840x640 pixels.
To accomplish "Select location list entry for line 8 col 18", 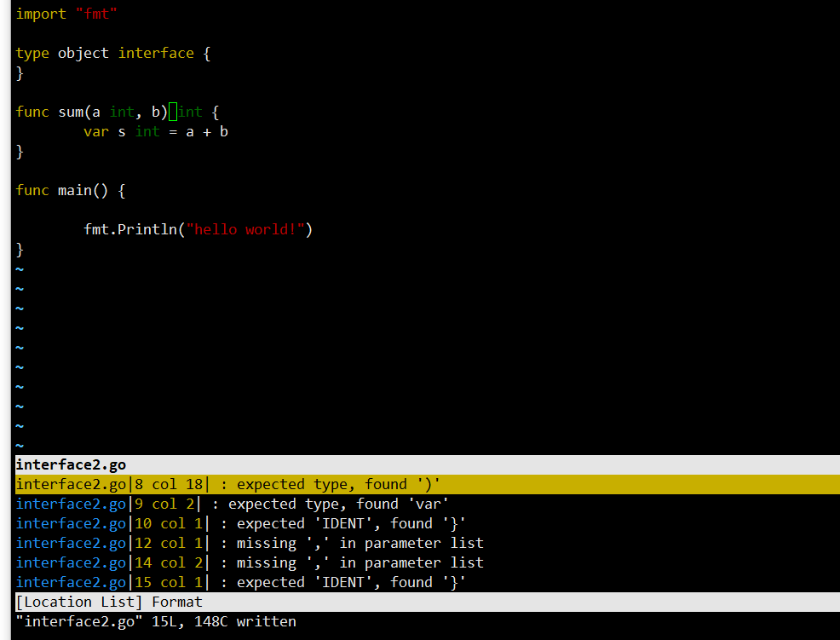I will (x=428, y=484).
